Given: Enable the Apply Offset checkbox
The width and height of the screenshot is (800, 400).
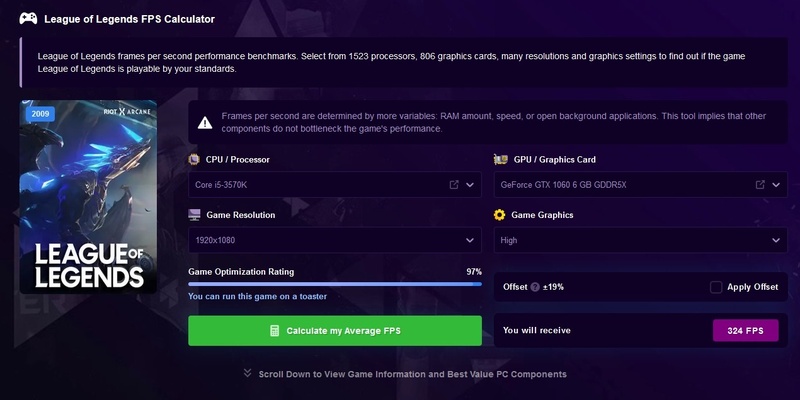Looking at the screenshot, I should click(x=716, y=287).
